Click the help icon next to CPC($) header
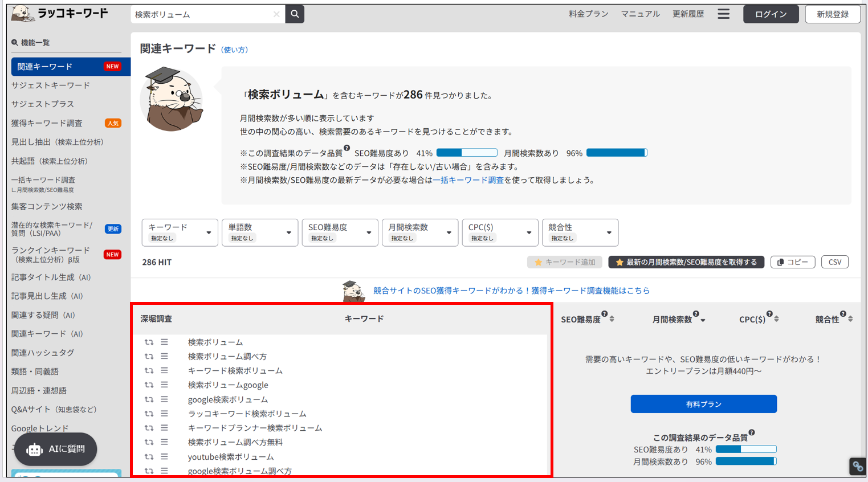 pos(769,314)
